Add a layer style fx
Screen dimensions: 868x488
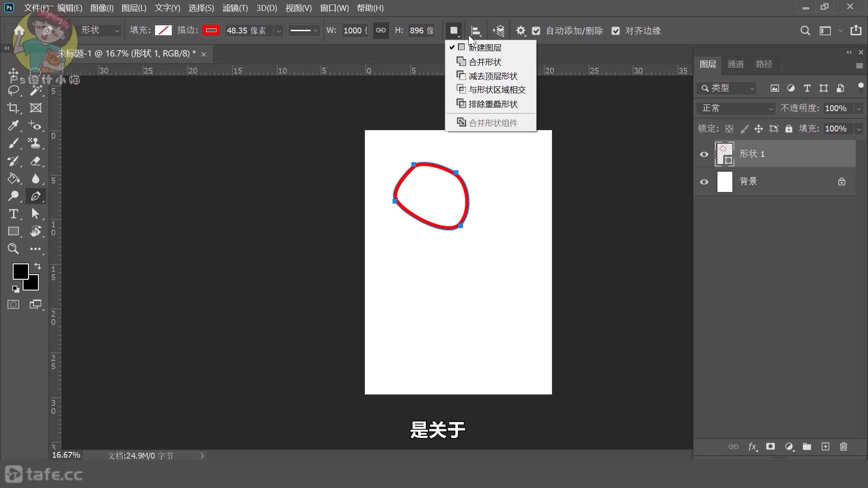(x=753, y=446)
